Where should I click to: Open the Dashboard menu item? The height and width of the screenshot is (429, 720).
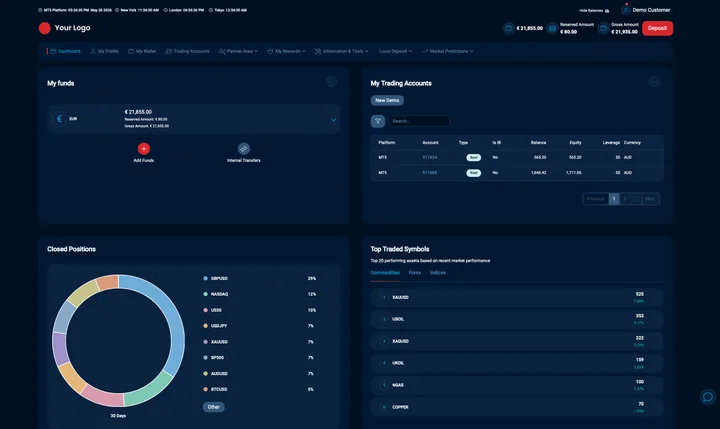65,51
